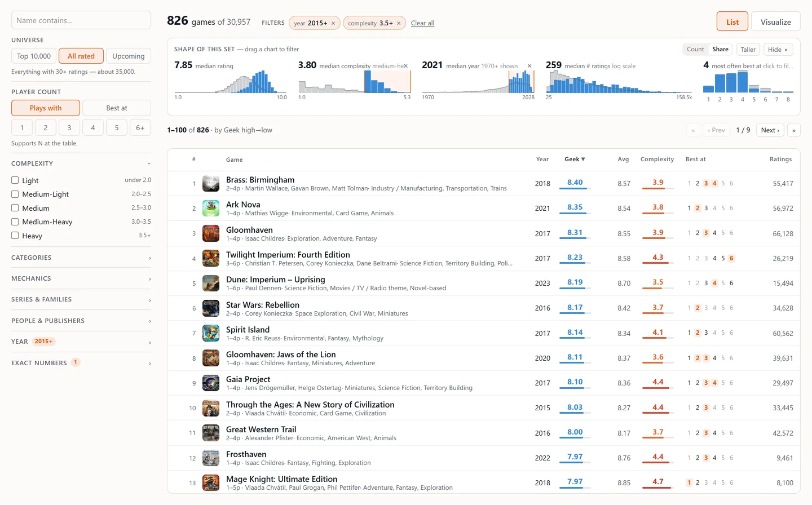This screenshot has height=505, width=812.
Task: Open the Through the Ages title
Action: click(x=310, y=405)
